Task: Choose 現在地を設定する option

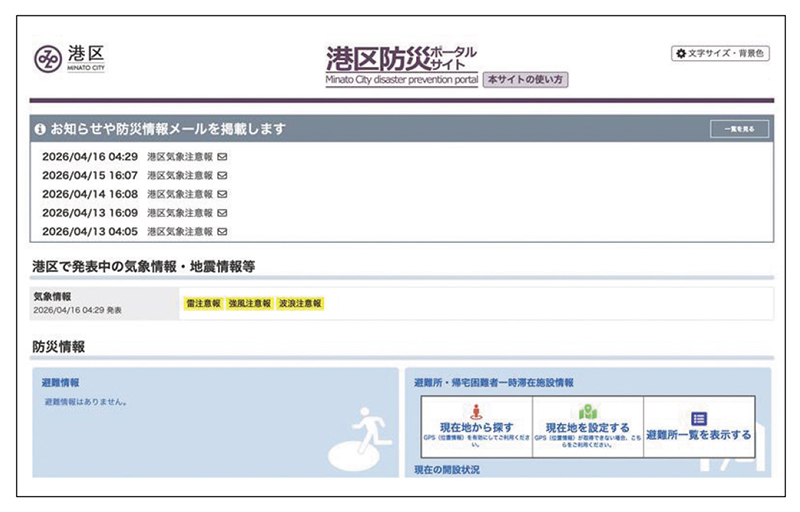Action: coord(588,427)
